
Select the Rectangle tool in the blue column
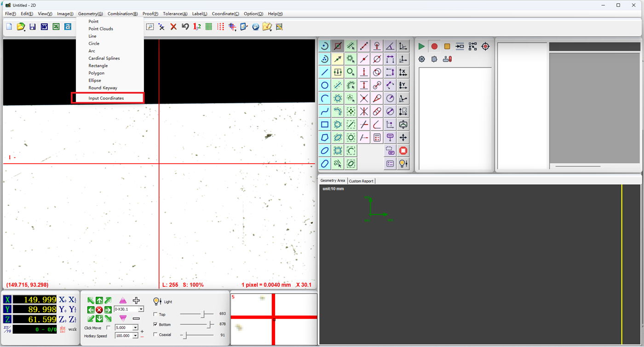[325, 125]
